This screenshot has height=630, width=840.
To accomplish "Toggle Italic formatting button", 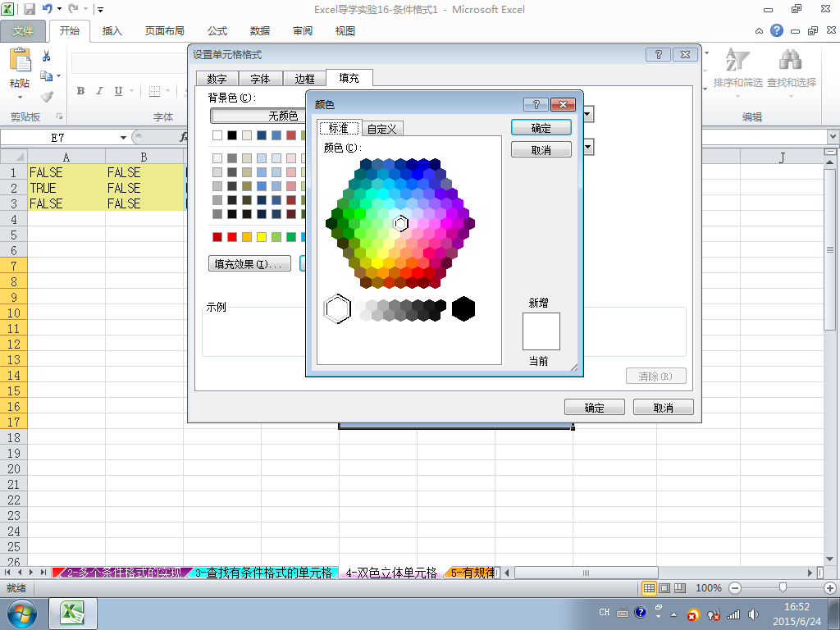I will [99, 91].
